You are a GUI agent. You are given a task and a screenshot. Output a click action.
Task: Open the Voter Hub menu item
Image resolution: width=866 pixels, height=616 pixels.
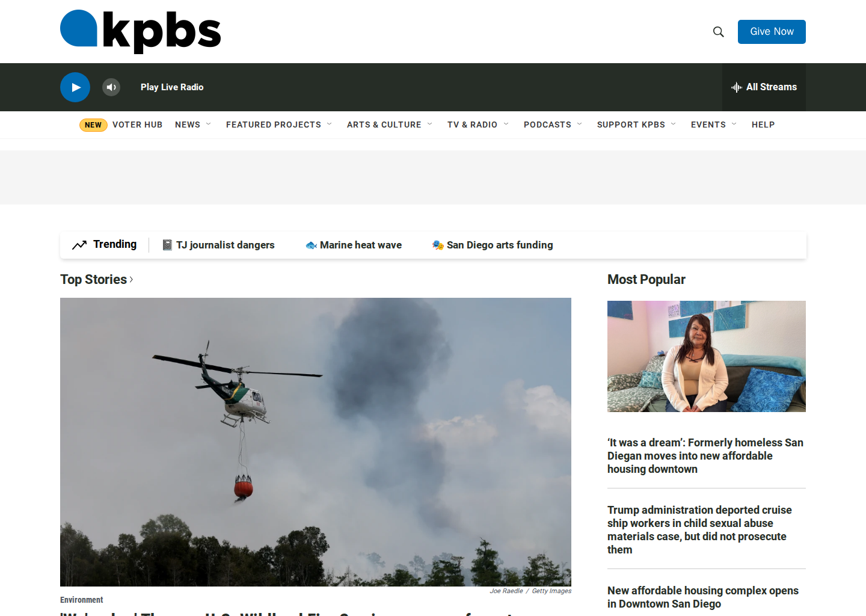[137, 125]
